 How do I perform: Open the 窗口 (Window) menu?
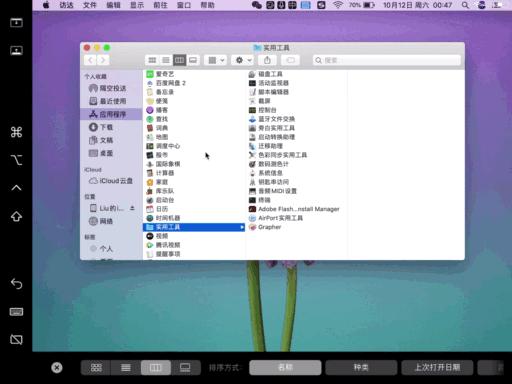[184, 5]
